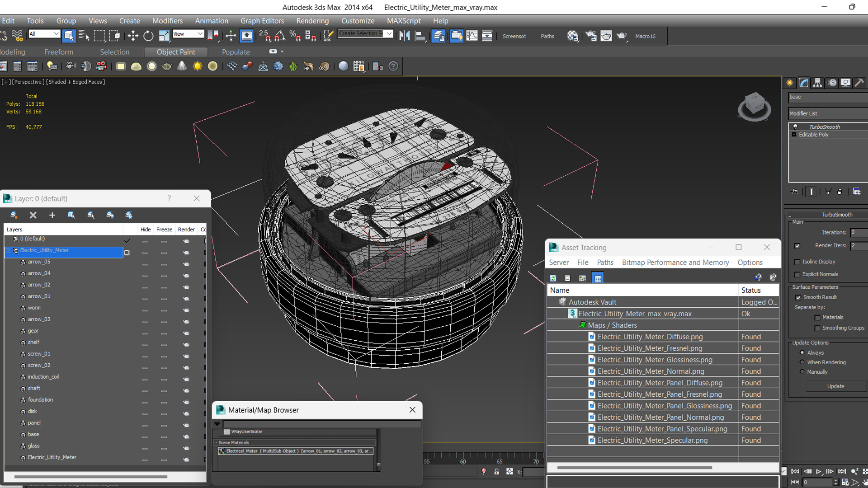The image size is (868, 488).
Task: Open selection filter All dropdown
Action: 44,34
